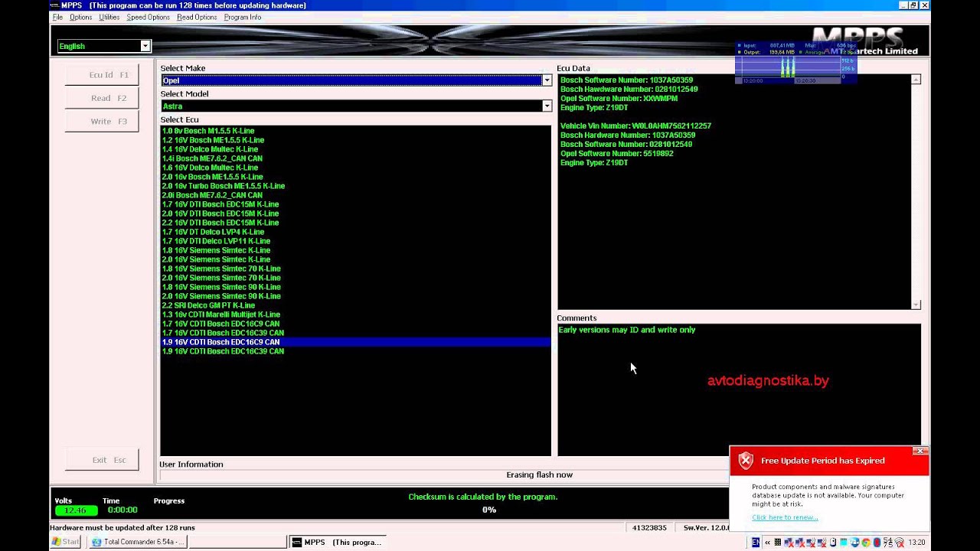Open the Program Info menu
This screenshot has width=980, height=551.
pyautogui.click(x=243, y=17)
